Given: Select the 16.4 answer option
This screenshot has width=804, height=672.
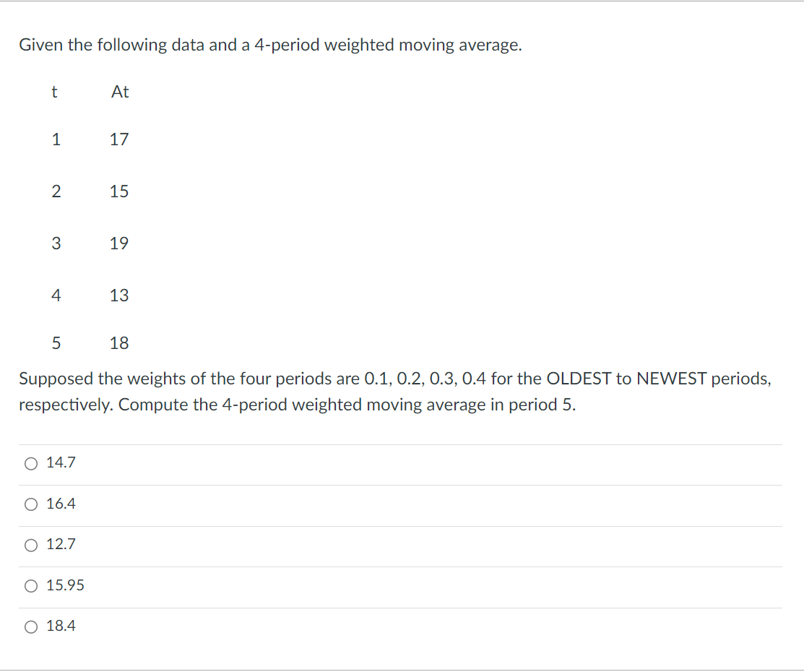Looking at the screenshot, I should [30, 504].
